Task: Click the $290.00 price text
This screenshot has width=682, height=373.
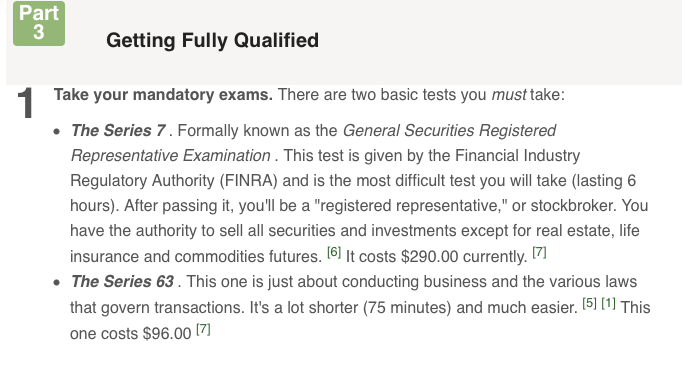Action: tap(429, 256)
